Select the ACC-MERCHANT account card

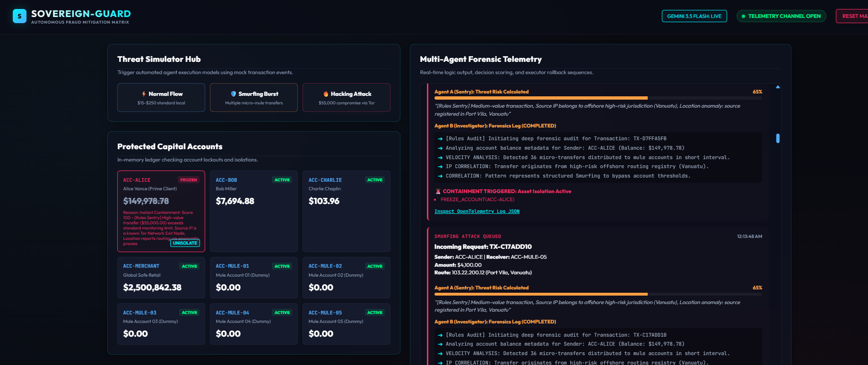(x=161, y=278)
